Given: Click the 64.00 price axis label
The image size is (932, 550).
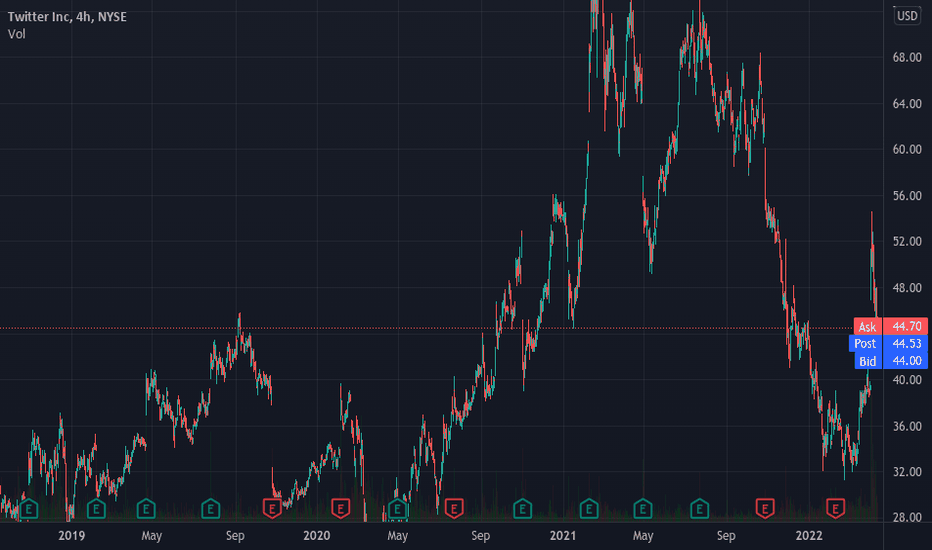Looking at the screenshot, I should [907, 103].
